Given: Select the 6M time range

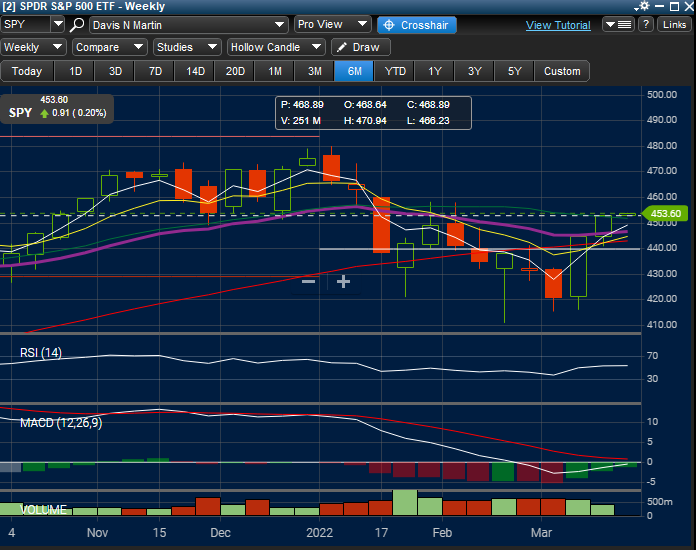Looking at the screenshot, I should pos(354,71).
